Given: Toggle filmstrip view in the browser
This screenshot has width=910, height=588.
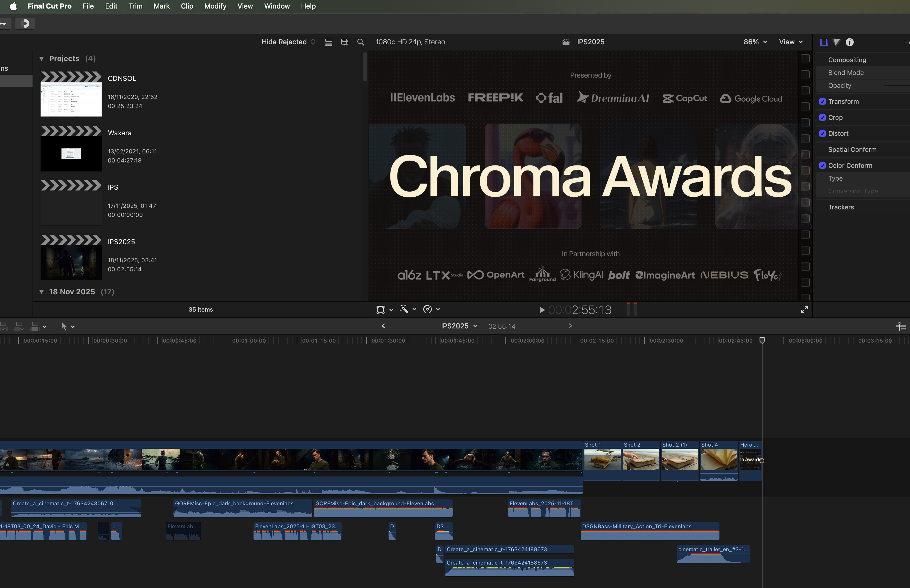Looking at the screenshot, I should pyautogui.click(x=345, y=42).
